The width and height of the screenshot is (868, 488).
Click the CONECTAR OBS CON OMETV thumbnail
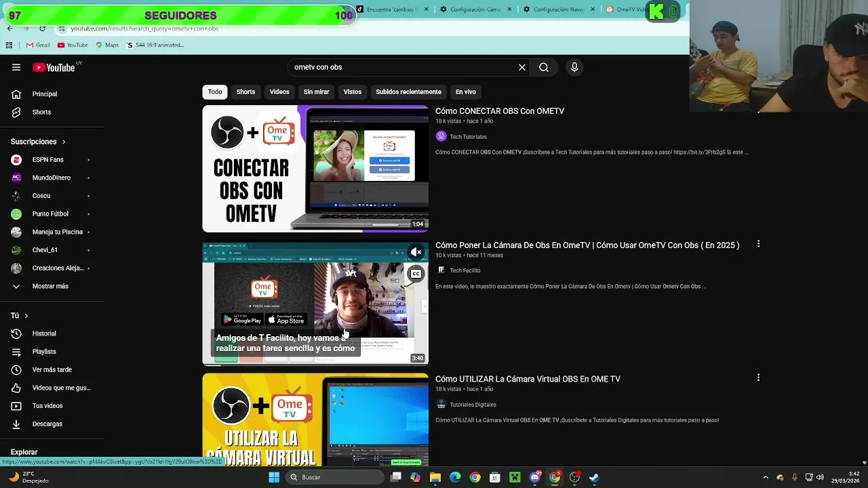coord(315,169)
